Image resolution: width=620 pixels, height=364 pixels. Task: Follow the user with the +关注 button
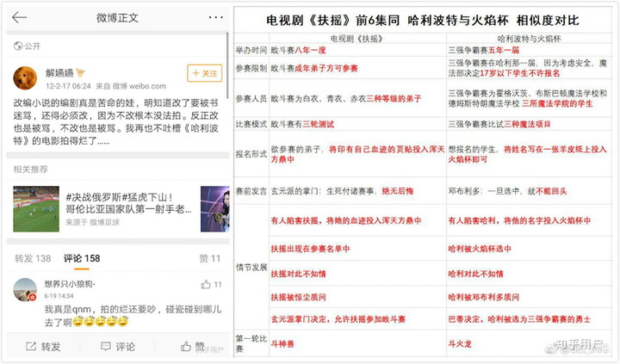[204, 73]
